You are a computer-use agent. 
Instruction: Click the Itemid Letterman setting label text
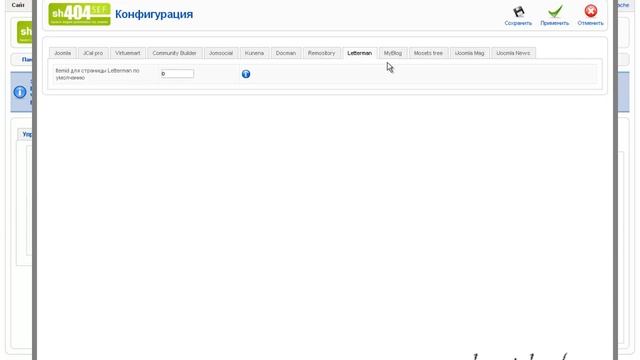tap(98, 74)
